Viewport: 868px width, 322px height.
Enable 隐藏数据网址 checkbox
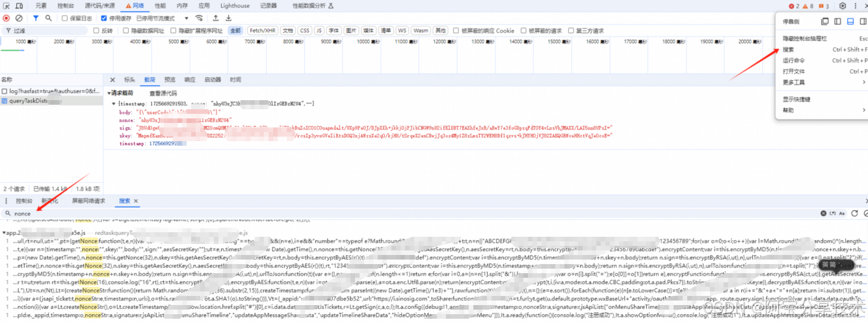125,31
